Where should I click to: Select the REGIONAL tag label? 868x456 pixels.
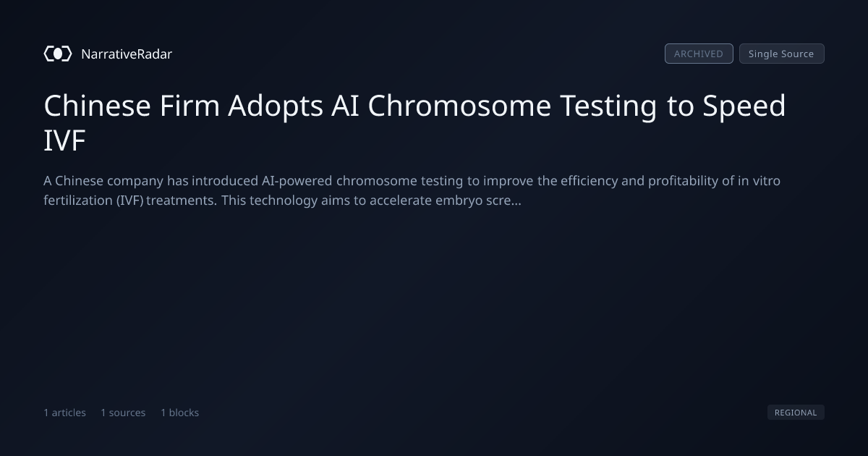[x=796, y=413]
